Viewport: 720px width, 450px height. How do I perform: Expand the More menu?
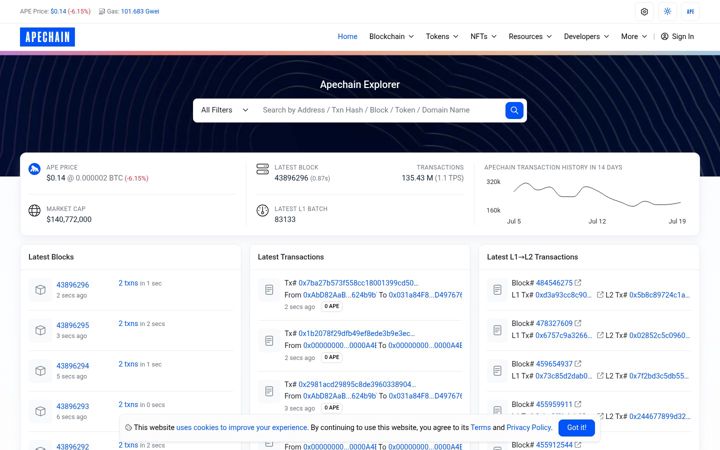coord(634,36)
